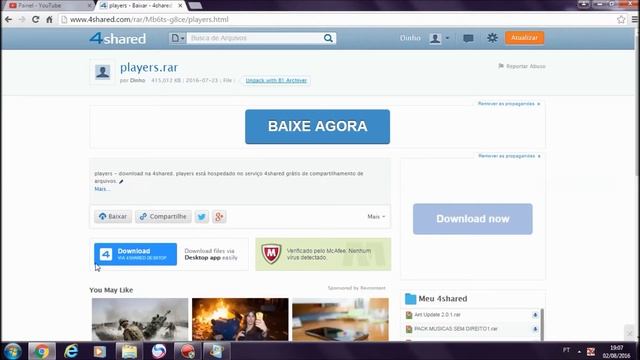Click the Reportar Abuso flag link
The width and height of the screenshot is (640, 360).
click(x=522, y=66)
